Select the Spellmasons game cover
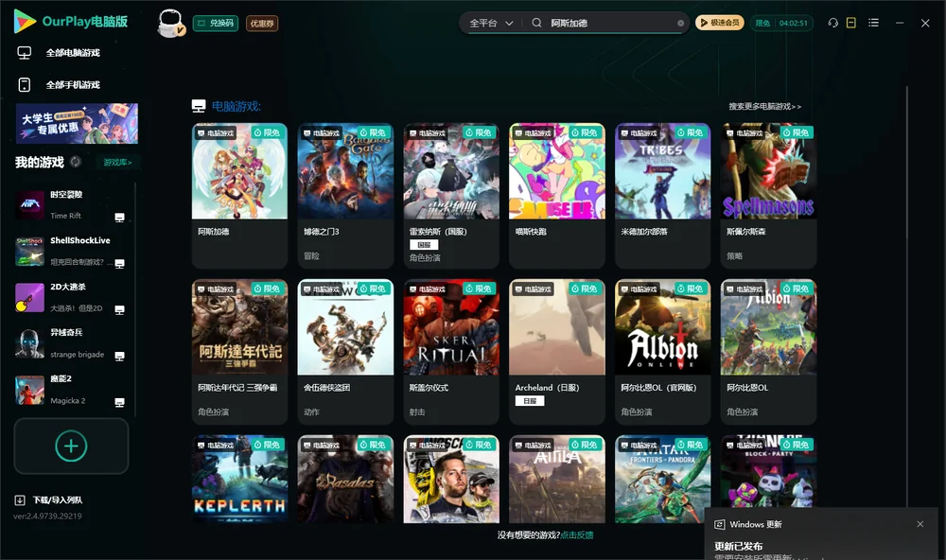The height and width of the screenshot is (560, 946). tap(768, 171)
